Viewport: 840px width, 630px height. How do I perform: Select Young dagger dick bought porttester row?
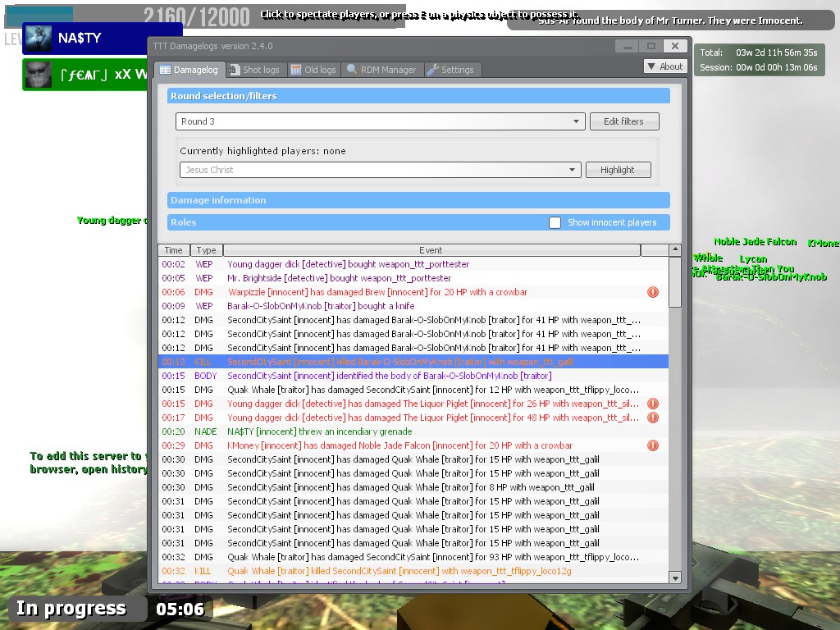pyautogui.click(x=413, y=264)
